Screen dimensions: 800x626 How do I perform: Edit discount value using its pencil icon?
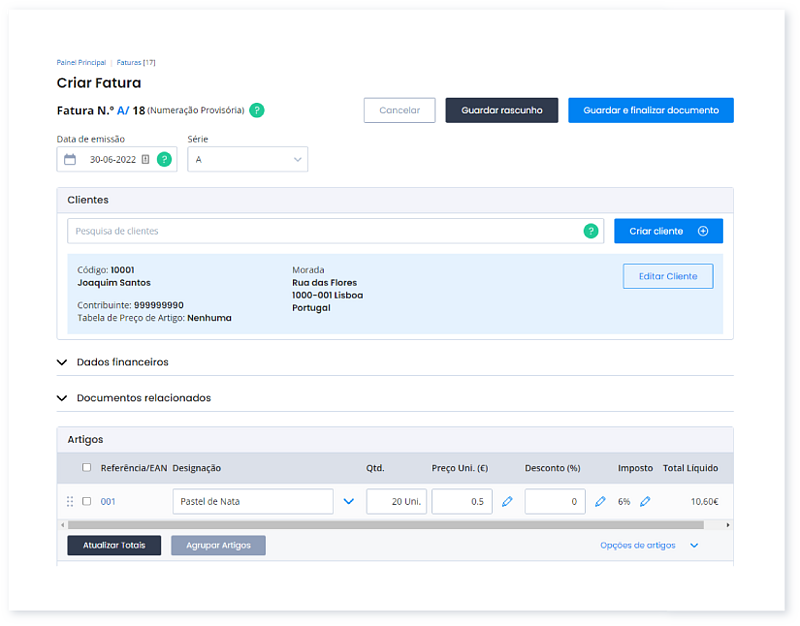point(600,501)
